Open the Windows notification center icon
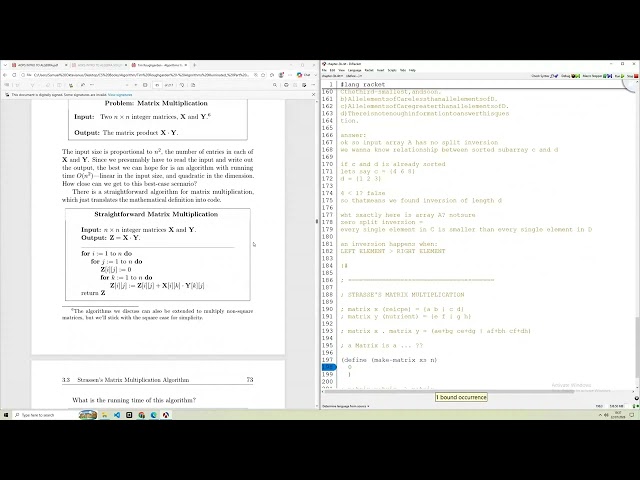The width and height of the screenshot is (640, 480). tap(632, 415)
